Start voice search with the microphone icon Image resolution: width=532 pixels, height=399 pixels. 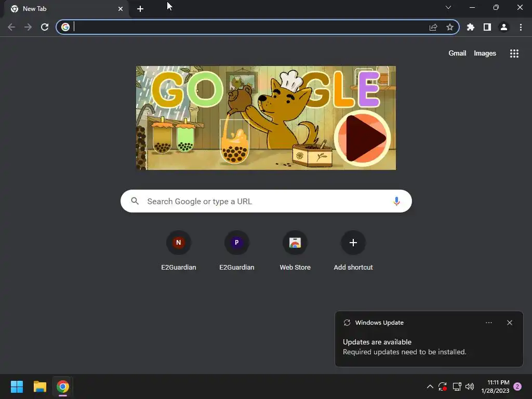click(x=396, y=201)
